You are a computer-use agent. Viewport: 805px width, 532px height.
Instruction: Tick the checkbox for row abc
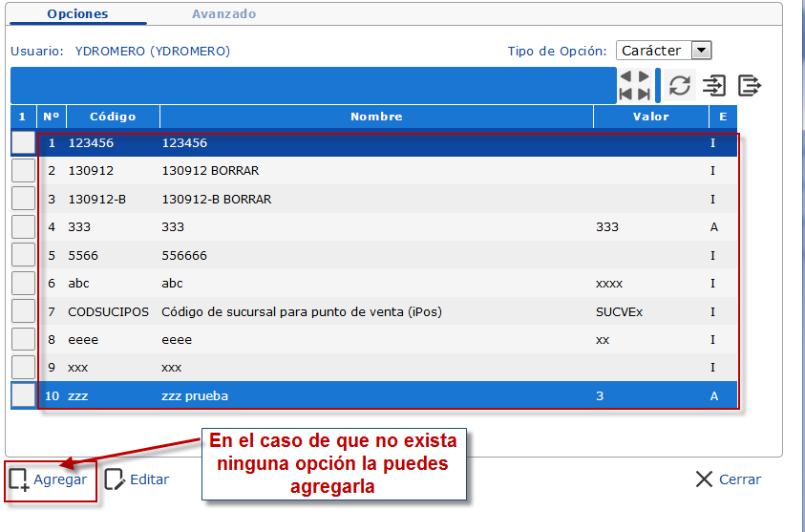(23, 283)
